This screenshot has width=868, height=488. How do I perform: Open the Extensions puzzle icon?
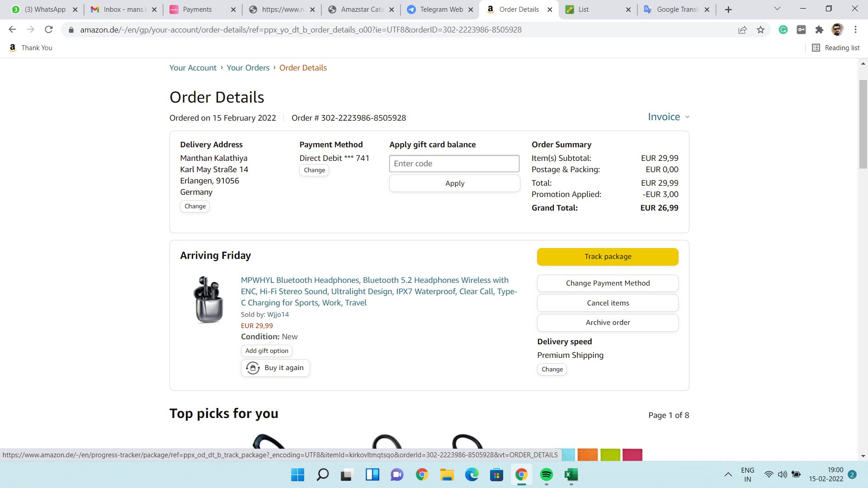(x=819, y=30)
